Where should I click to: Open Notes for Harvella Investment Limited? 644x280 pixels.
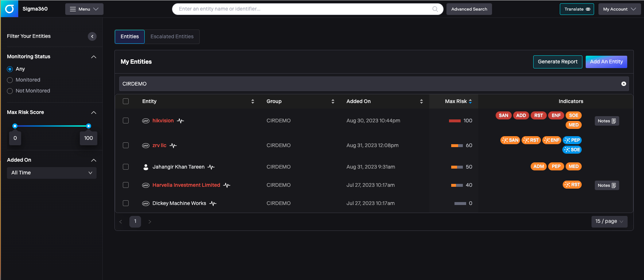click(607, 185)
